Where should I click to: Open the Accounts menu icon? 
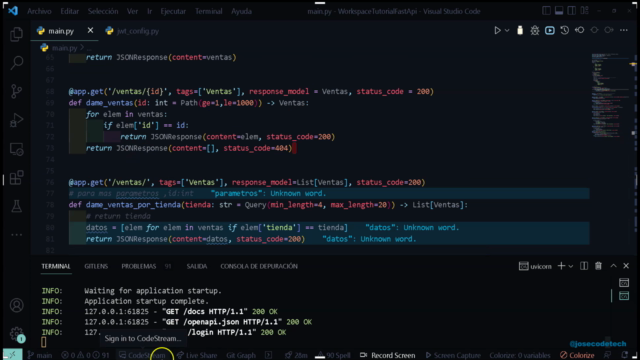[x=16, y=305]
